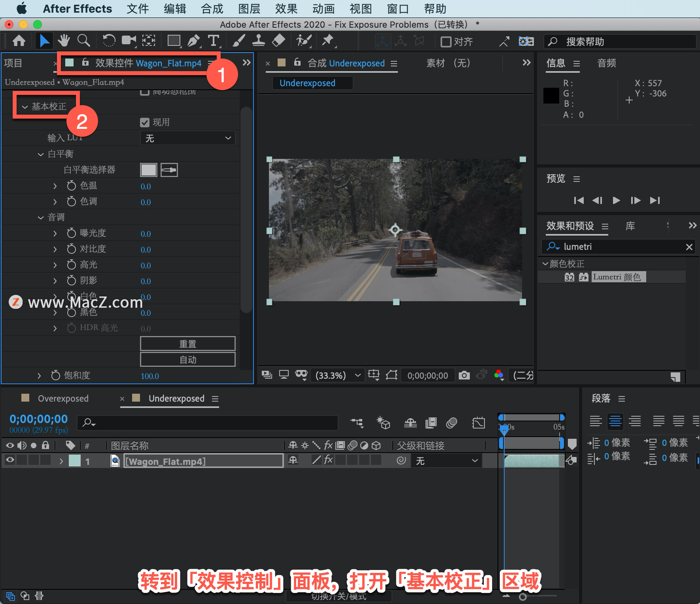The image size is (700, 604).
Task: Jump to first frame in preview
Action: [x=579, y=200]
